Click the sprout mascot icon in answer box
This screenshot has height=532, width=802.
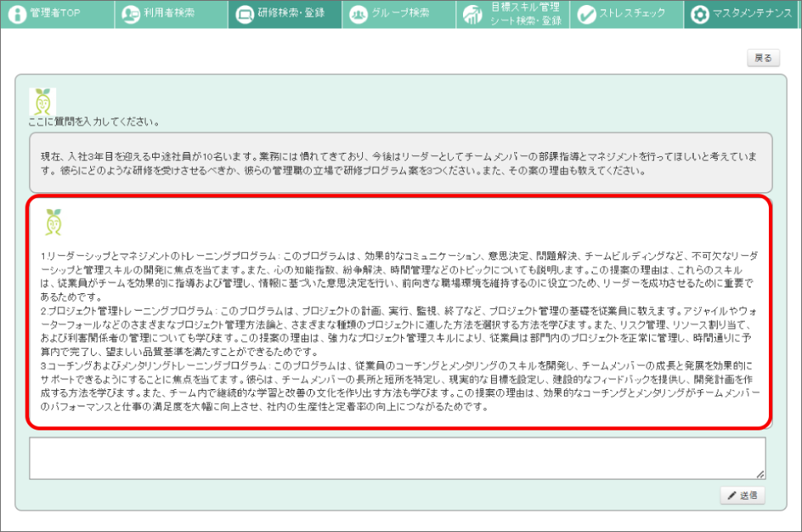(54, 221)
